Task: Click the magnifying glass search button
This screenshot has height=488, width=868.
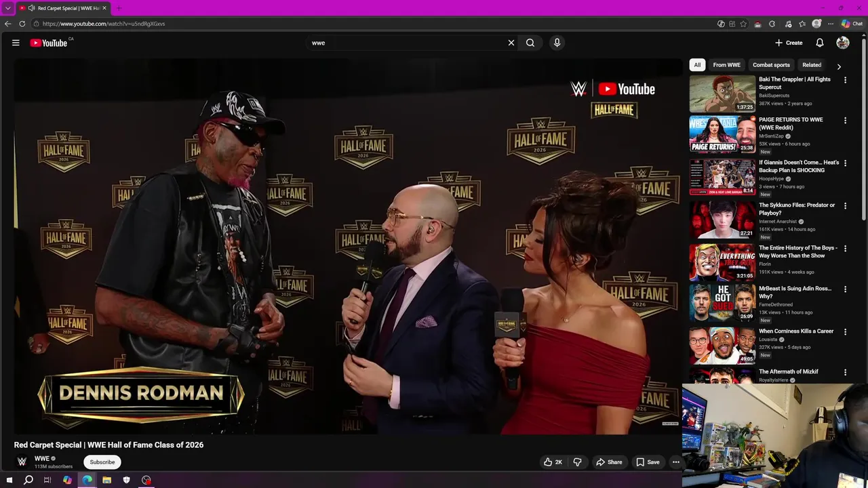Action: 530,43
